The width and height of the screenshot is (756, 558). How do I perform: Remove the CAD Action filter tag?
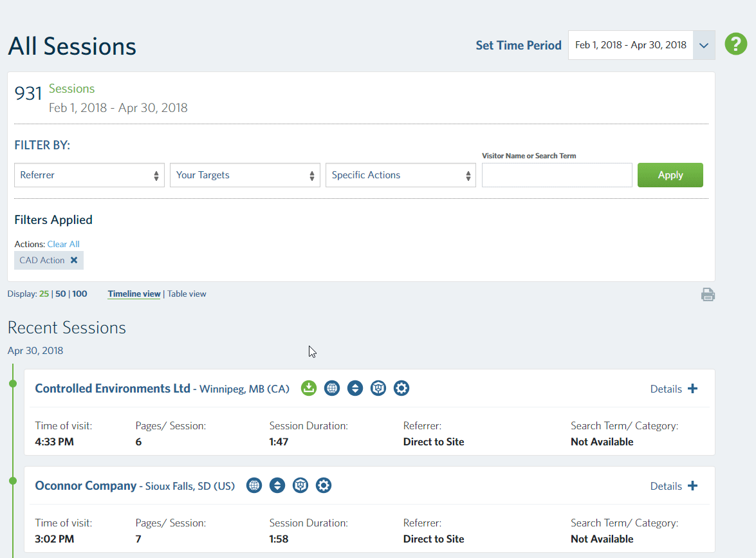tap(74, 260)
